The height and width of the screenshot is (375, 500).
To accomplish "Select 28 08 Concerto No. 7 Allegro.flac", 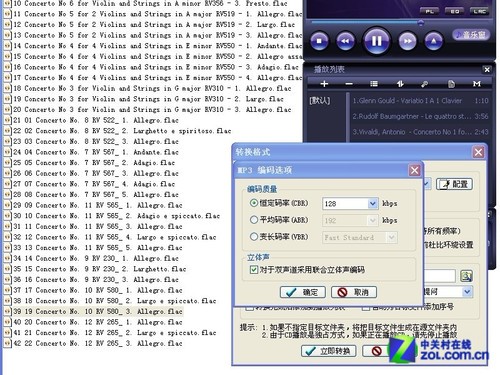I will 96,195.
